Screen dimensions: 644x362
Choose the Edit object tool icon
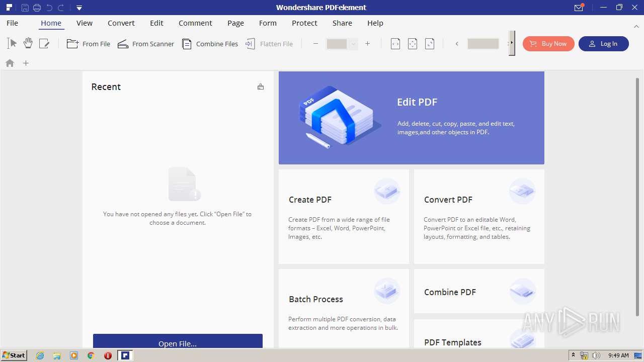coord(44,44)
